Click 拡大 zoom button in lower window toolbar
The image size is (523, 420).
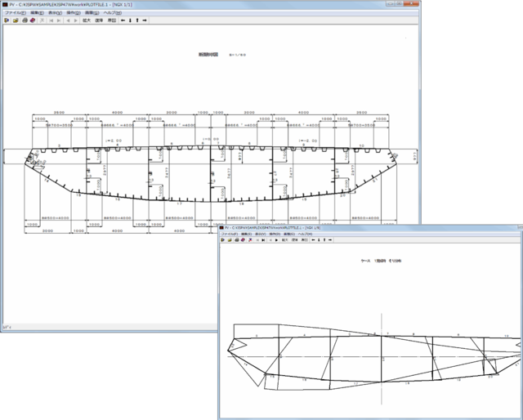284,240
